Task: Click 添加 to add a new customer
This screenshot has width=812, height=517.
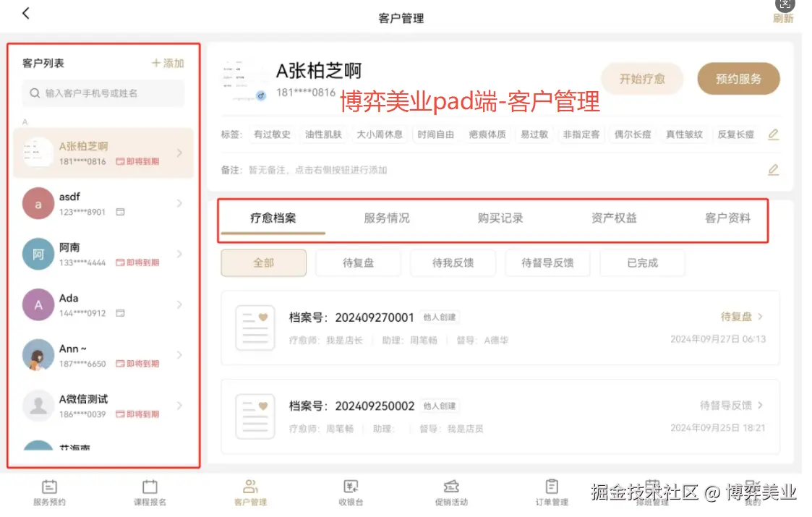Action: [166, 62]
